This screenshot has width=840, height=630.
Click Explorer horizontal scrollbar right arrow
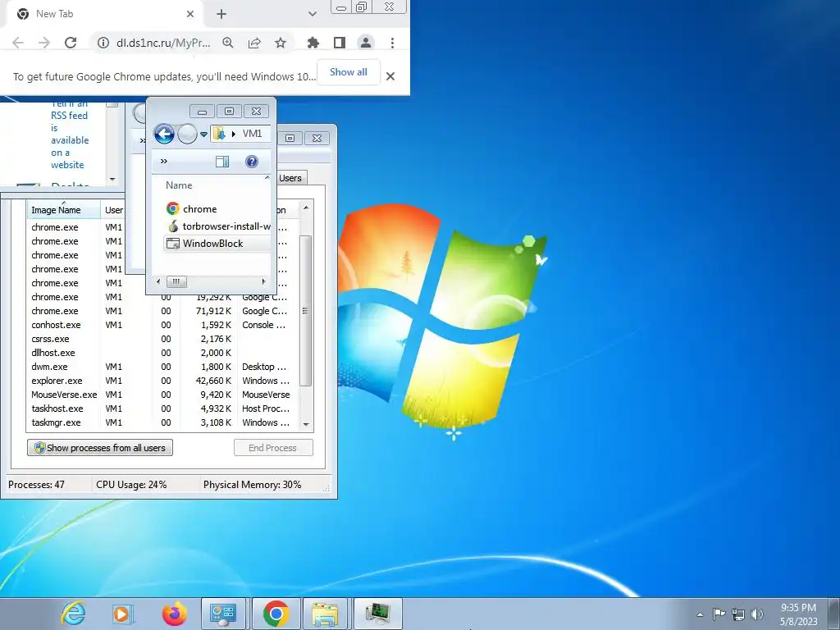263,281
